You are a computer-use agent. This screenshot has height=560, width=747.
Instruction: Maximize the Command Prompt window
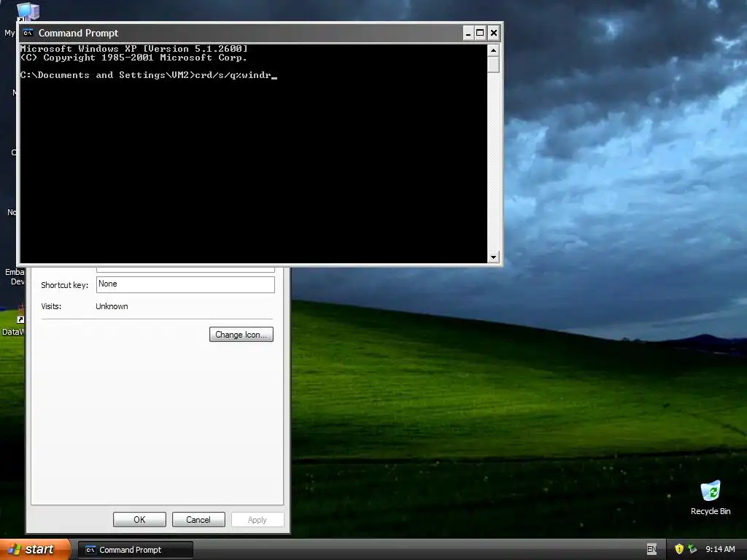click(x=480, y=33)
